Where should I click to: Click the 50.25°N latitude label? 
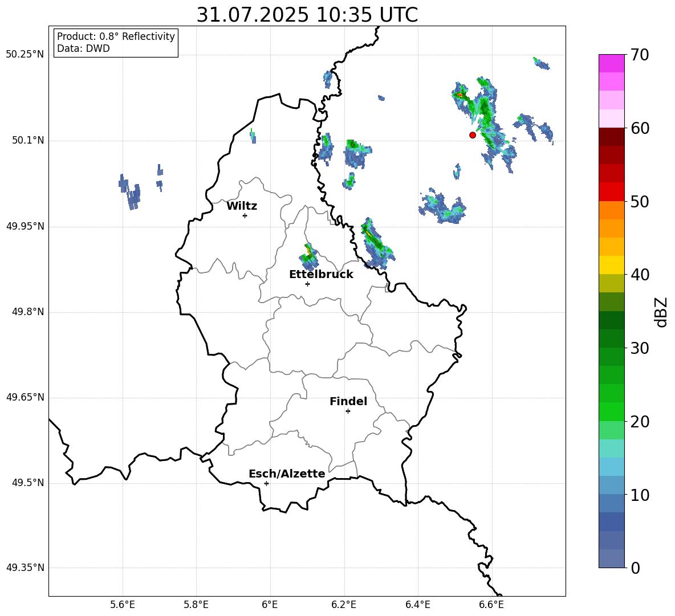[25, 55]
